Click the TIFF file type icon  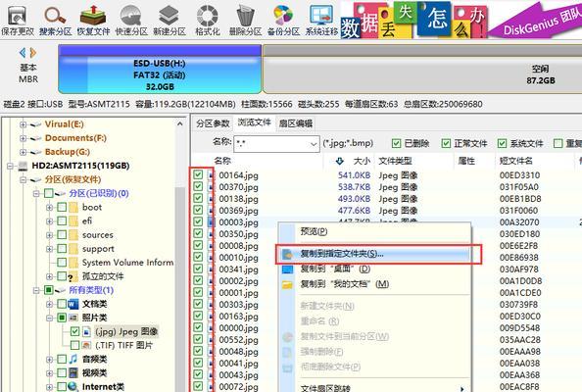tap(86, 345)
